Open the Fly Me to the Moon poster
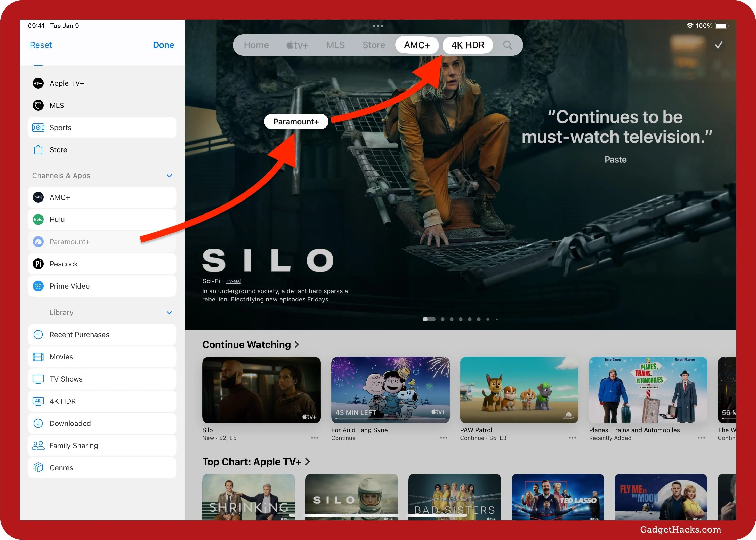 (661, 497)
